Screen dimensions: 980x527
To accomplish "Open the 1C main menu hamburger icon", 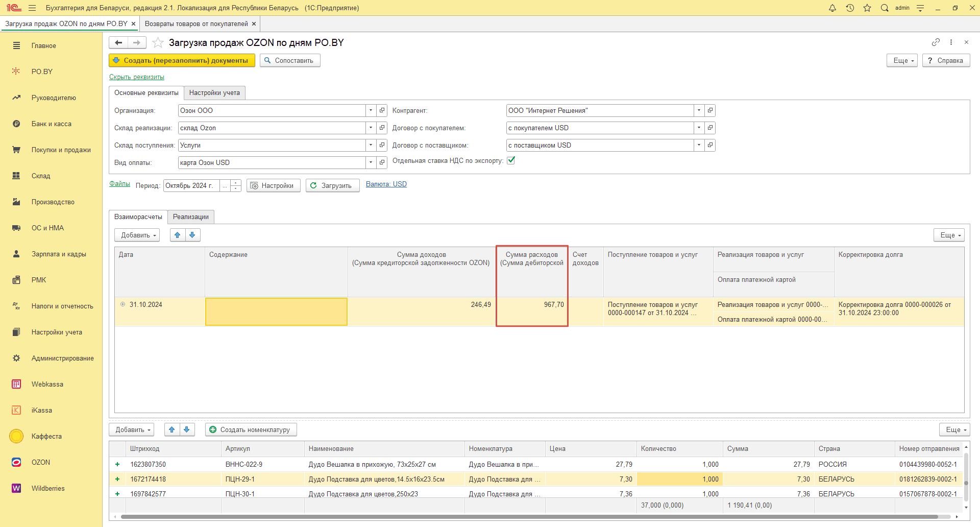I will click(32, 8).
